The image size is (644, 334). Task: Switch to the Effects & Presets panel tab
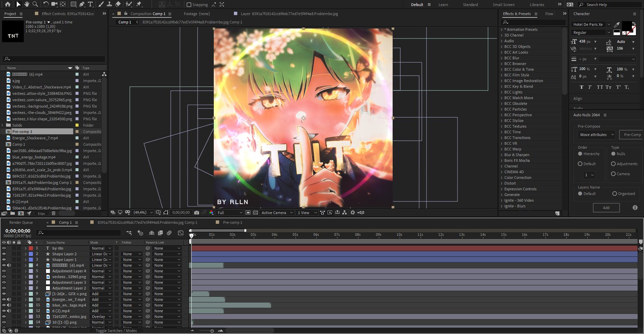517,14
